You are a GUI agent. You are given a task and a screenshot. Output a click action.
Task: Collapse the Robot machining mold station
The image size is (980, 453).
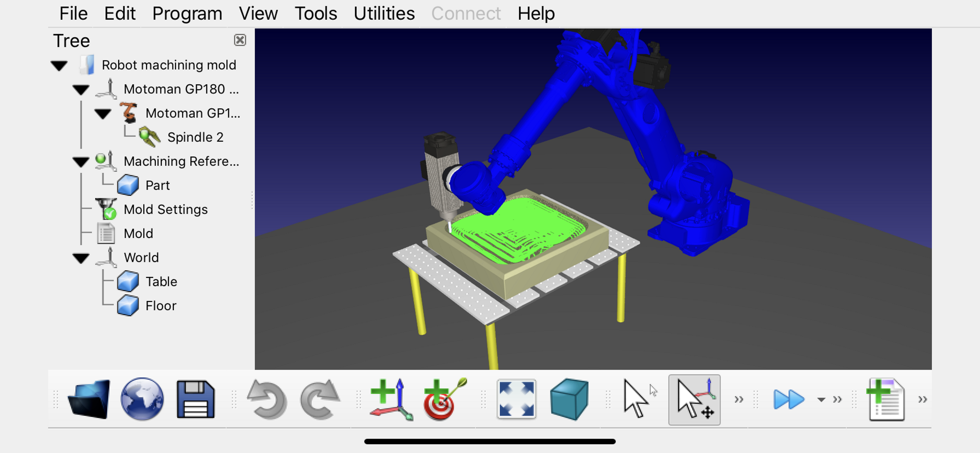(x=59, y=66)
